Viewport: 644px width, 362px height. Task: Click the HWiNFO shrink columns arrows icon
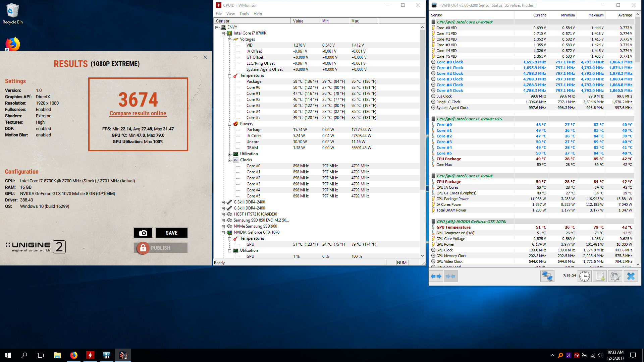[450, 276]
